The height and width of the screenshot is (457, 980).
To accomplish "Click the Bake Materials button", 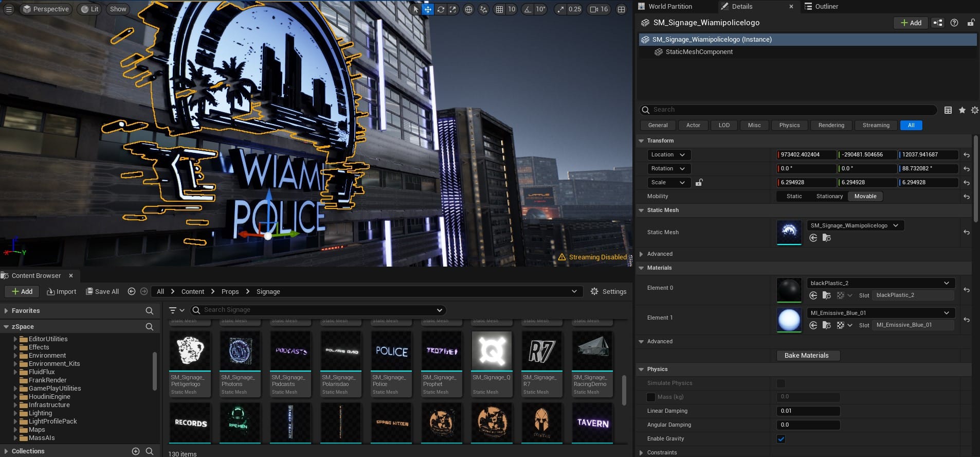I will coord(806,356).
